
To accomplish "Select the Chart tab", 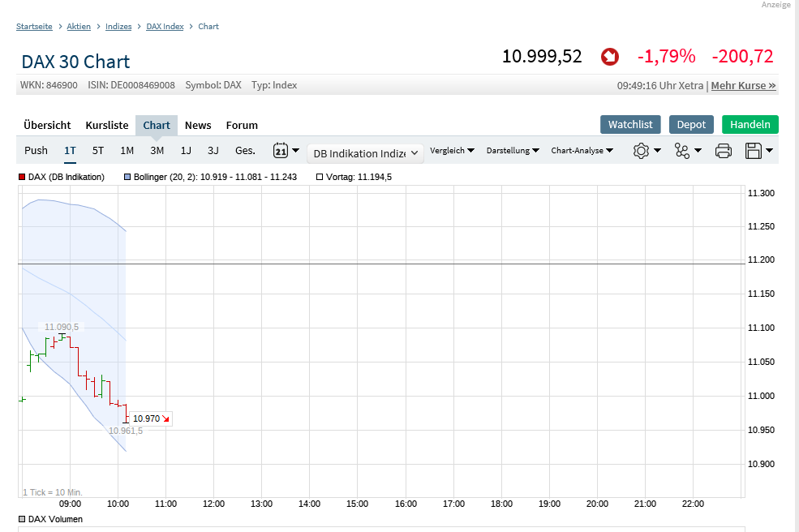I will click(157, 126).
